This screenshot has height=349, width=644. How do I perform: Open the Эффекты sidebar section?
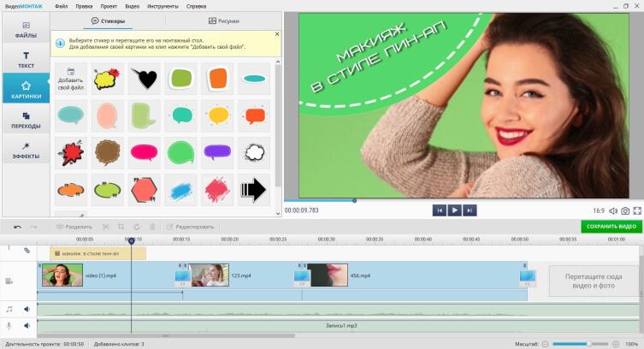pos(26,151)
